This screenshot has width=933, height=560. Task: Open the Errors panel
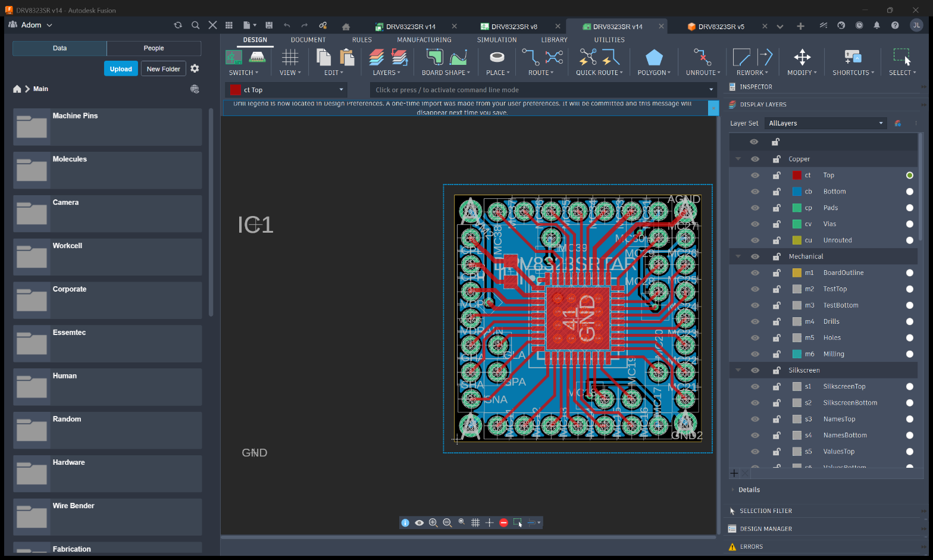[x=751, y=546]
